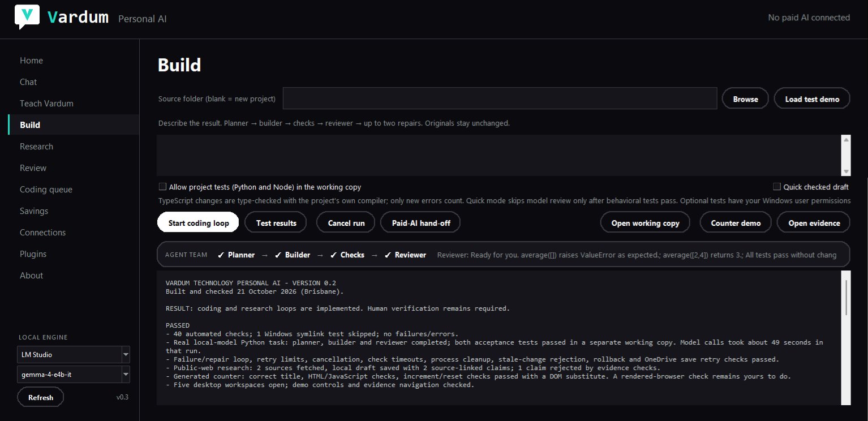Click the Vardum logo icon
The height and width of the screenshot is (421, 868).
(27, 16)
